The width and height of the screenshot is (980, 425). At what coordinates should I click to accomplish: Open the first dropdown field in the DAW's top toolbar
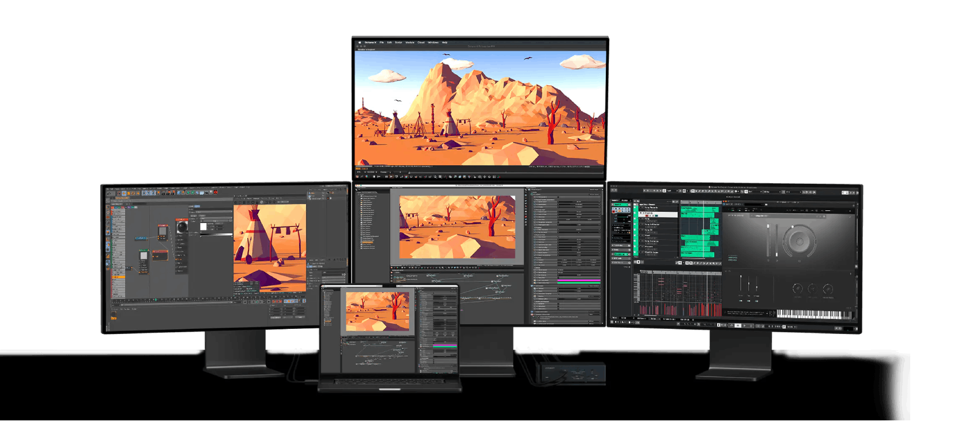click(671, 191)
